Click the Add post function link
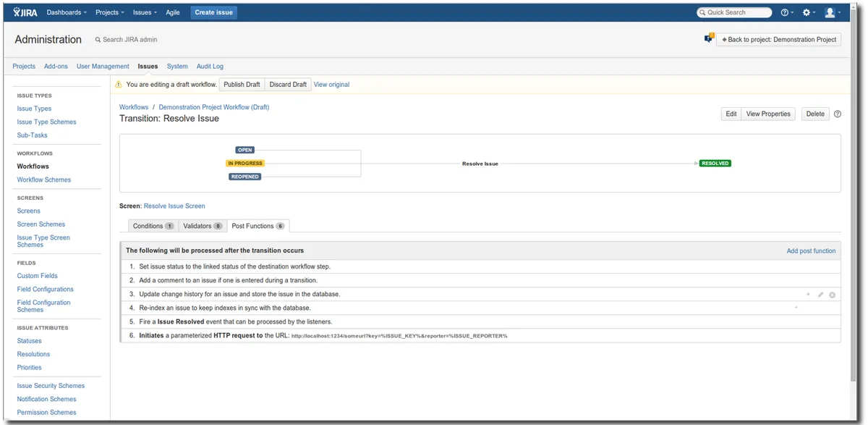The image size is (868, 425). [x=811, y=251]
